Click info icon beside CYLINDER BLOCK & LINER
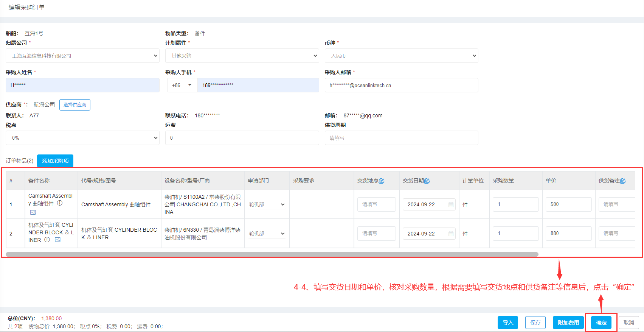This screenshot has height=332, width=644. tap(47, 240)
